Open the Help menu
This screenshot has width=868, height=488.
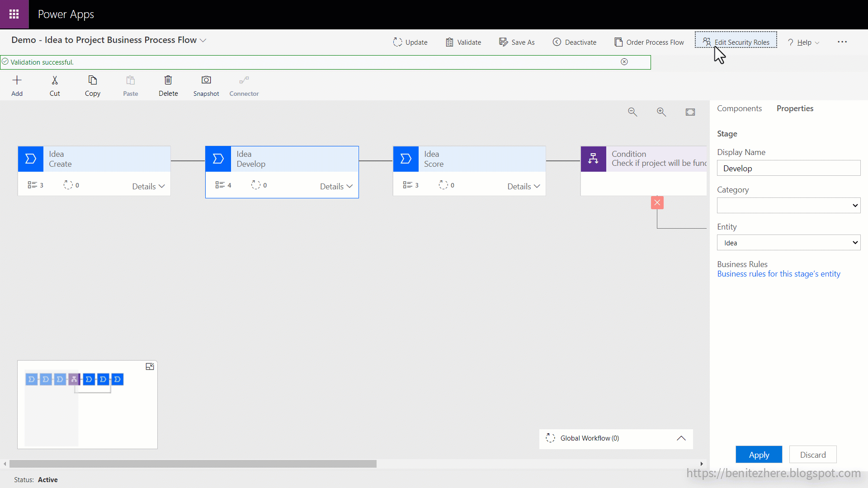[803, 42]
